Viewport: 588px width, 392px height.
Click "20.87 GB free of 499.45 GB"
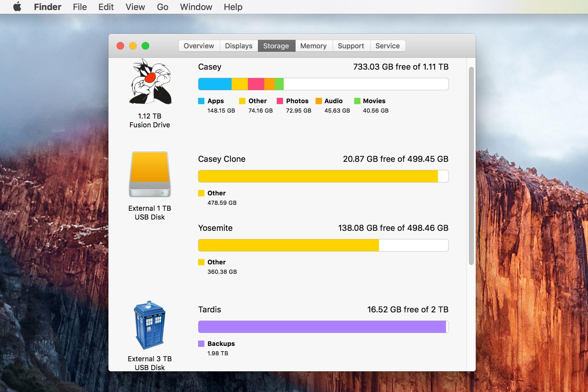(396, 159)
